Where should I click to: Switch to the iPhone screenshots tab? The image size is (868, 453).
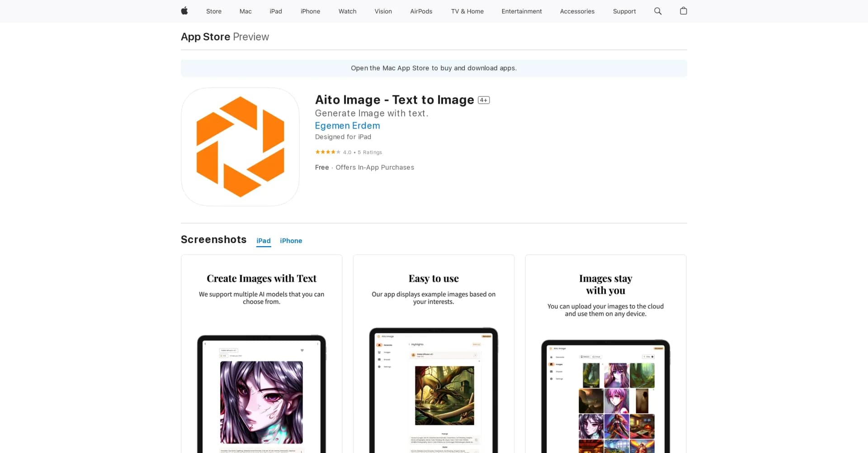coord(291,241)
